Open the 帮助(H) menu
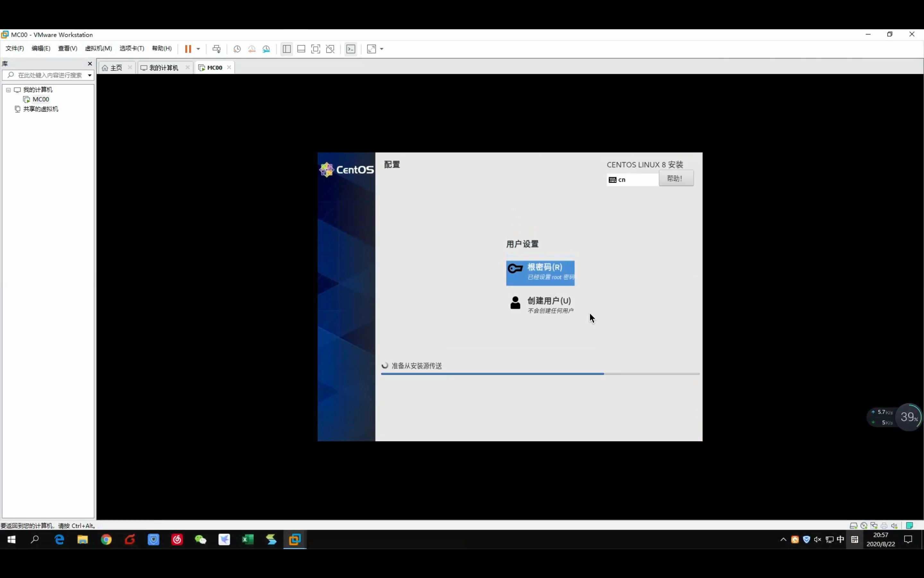Screen dimensions: 924x578 pyautogui.click(x=162, y=48)
